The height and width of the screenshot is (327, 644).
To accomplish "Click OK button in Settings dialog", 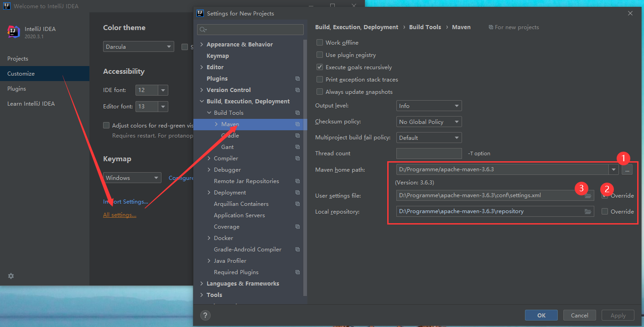I will tap(541, 315).
